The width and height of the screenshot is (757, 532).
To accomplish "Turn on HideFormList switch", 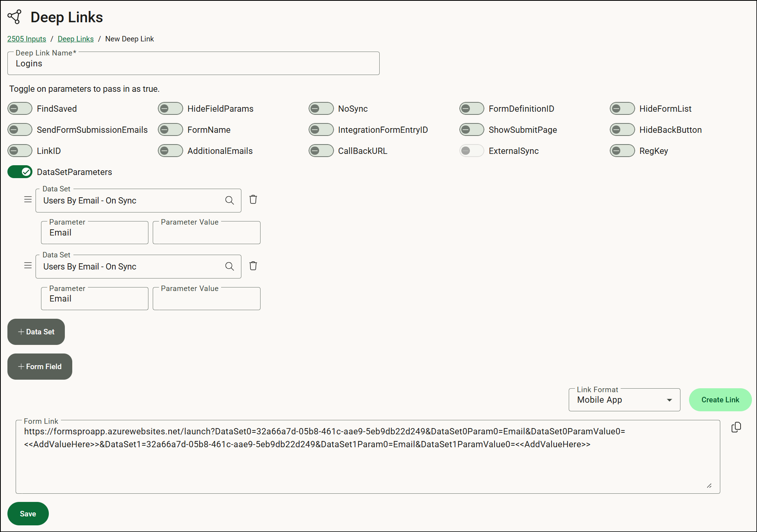I will [x=622, y=109].
